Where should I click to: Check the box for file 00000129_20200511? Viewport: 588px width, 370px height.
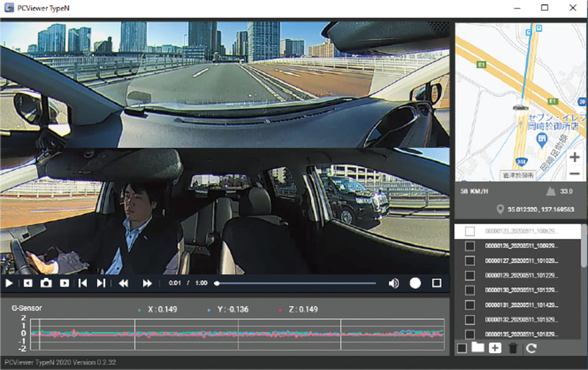470,275
